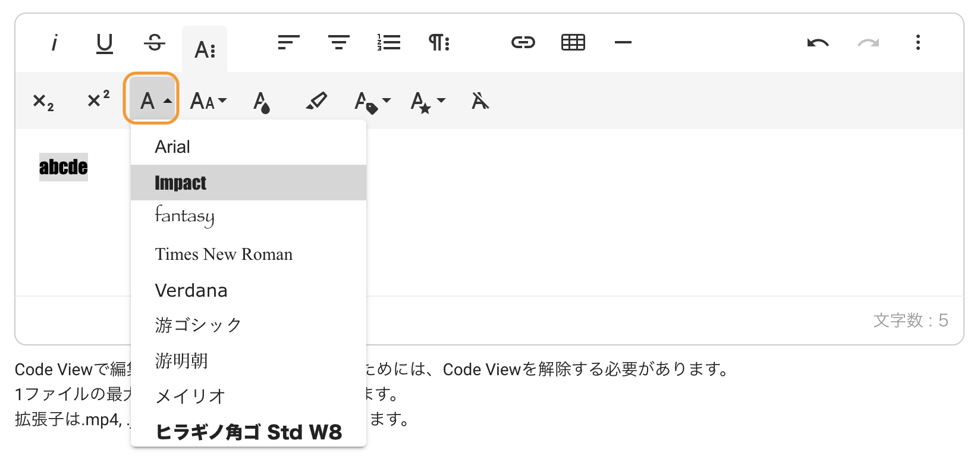Viewport: 980px width, 465px height.
Task: Open the three-dot more options menu
Action: pyautogui.click(x=918, y=43)
